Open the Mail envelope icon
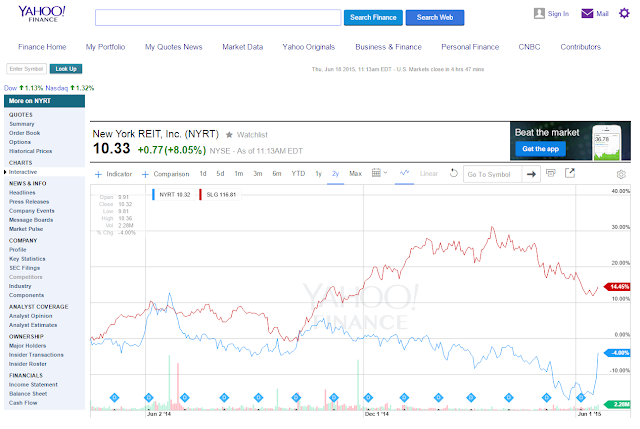Screen dimensions: 640x429 point(587,13)
